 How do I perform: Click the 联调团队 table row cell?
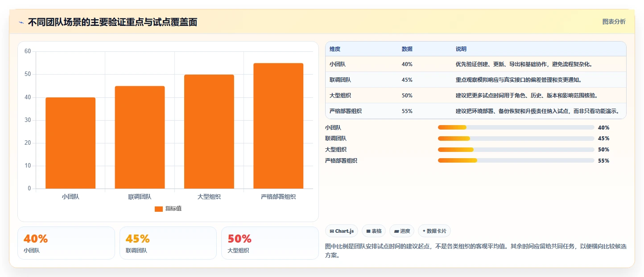click(x=340, y=80)
